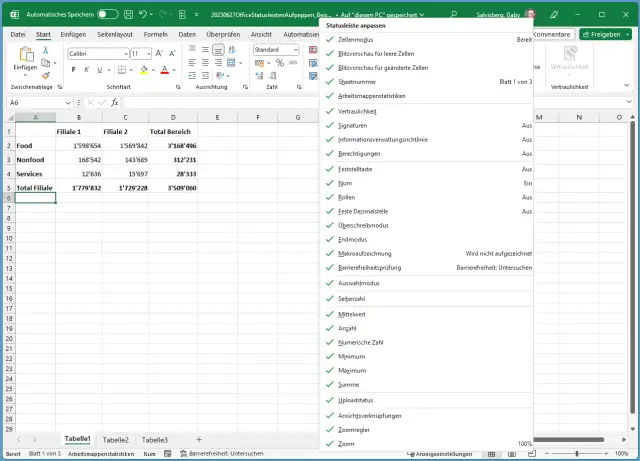Click the insert function fx icon
This screenshot has width=640, height=461.
115,102
